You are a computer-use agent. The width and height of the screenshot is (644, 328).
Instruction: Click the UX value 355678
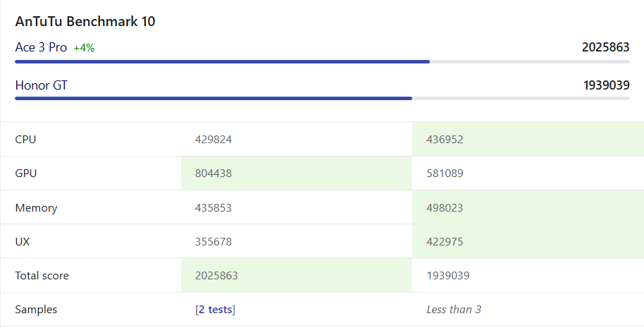click(213, 241)
